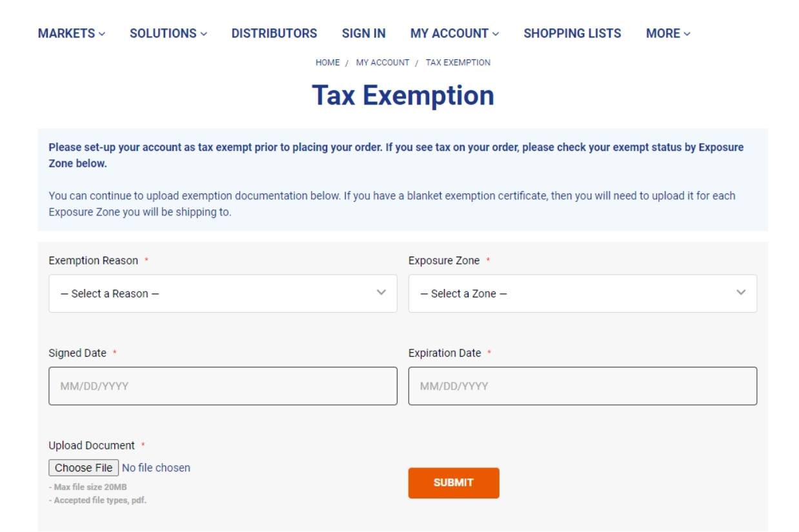Click the Choose File button
799x532 pixels.
point(83,467)
